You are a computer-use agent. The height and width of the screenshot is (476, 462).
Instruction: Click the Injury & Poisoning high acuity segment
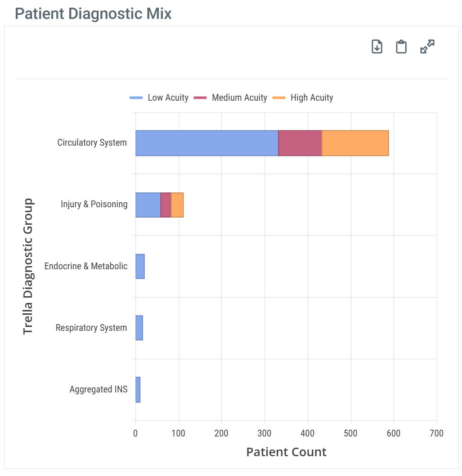click(x=177, y=205)
